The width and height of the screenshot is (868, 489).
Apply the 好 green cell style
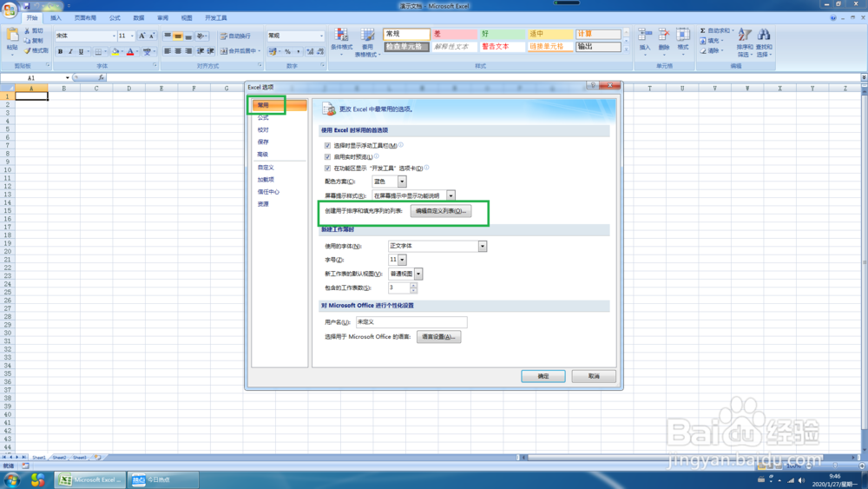point(502,35)
